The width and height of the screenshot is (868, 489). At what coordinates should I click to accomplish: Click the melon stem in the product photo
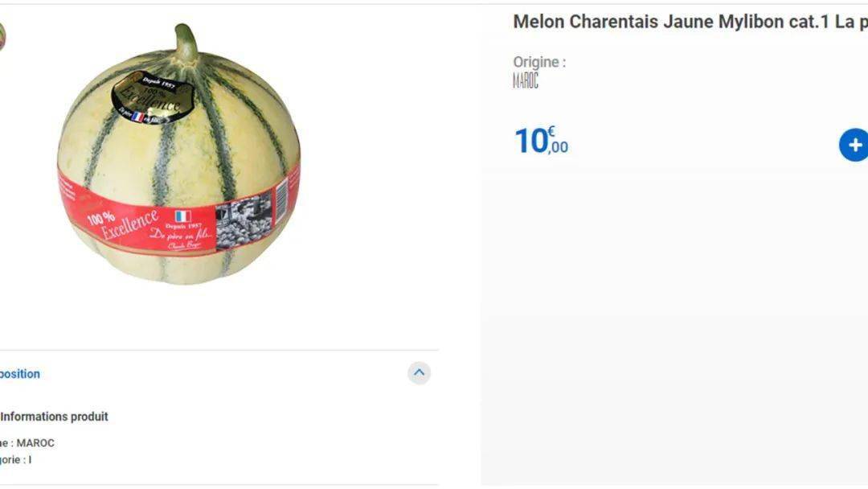coord(186,43)
